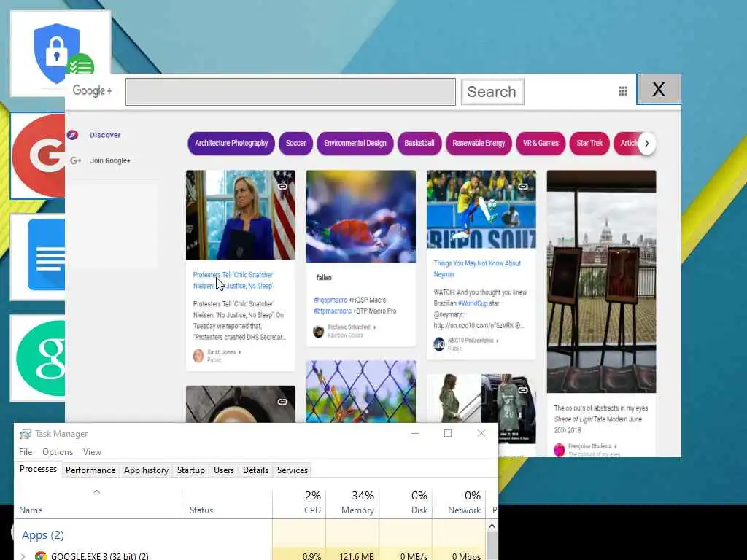This screenshot has width=747, height=560.
Task: Expand the GOOGLE.EXE 3 process row
Action: click(23, 556)
